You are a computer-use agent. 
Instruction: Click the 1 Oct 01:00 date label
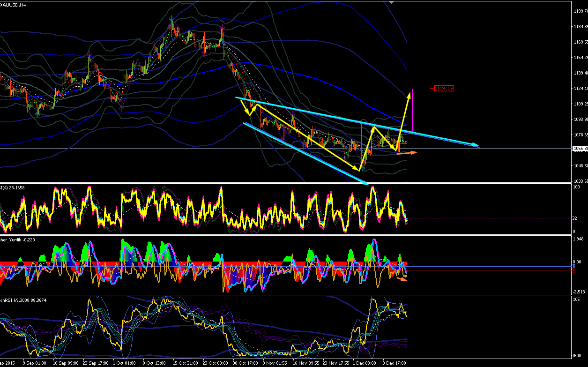point(124,363)
